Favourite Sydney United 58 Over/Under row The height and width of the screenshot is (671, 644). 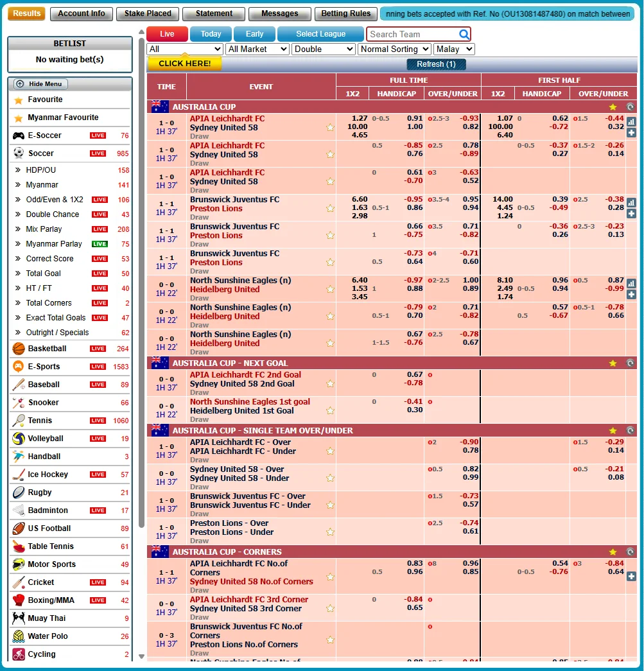pos(330,478)
